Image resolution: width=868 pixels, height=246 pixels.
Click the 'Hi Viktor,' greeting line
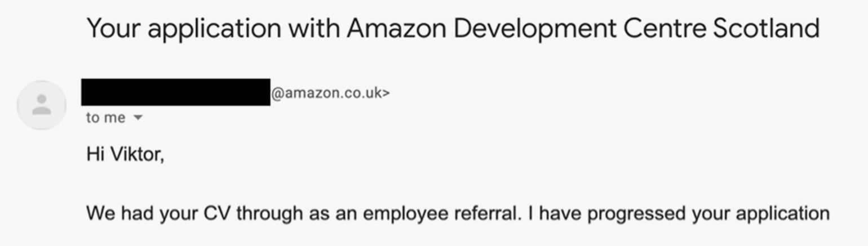(x=125, y=154)
